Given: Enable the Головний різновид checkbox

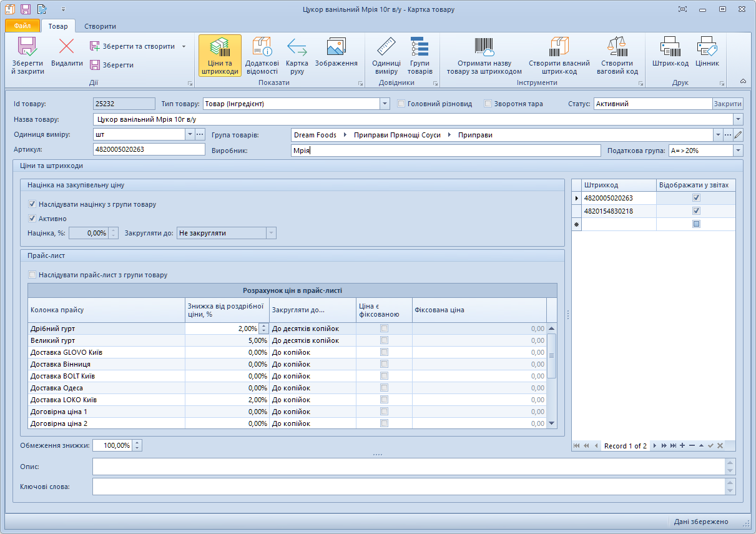Looking at the screenshot, I should (x=402, y=104).
